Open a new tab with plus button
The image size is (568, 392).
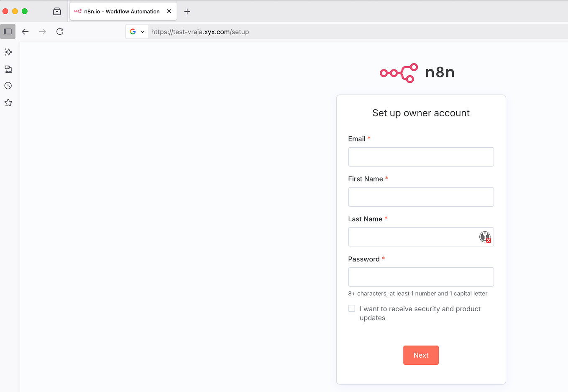coord(187,11)
